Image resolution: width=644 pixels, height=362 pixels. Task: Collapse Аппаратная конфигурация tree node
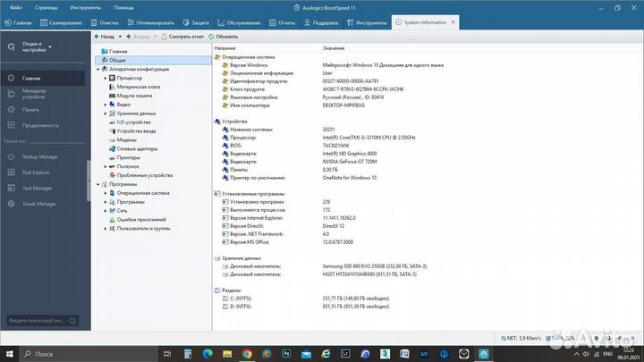pyautogui.click(x=98, y=70)
